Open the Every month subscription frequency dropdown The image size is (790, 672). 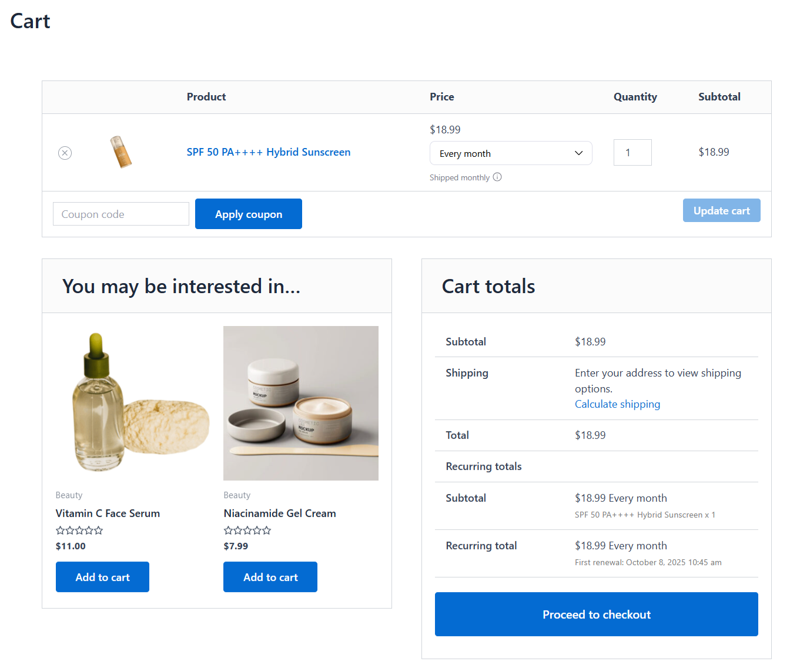510,153
